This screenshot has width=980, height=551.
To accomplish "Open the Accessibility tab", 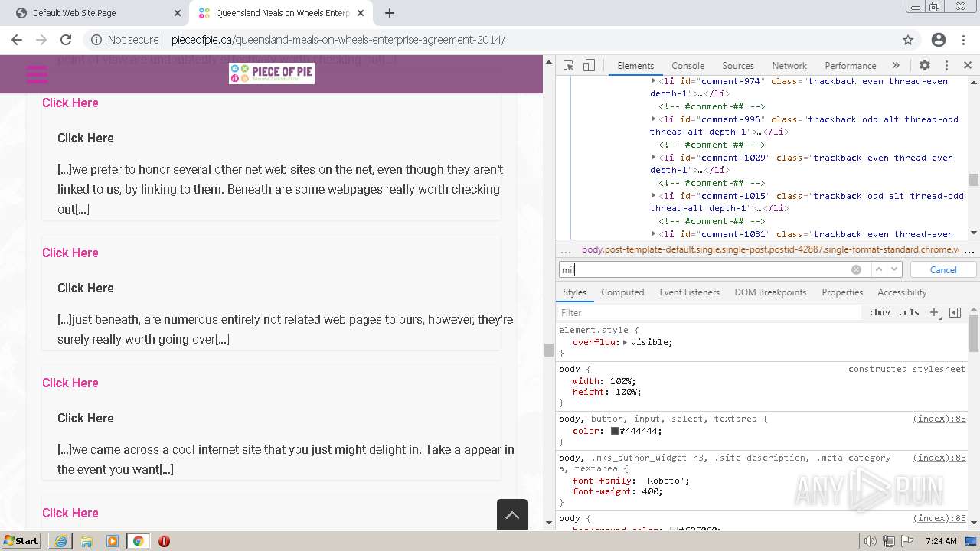I will pyautogui.click(x=902, y=292).
